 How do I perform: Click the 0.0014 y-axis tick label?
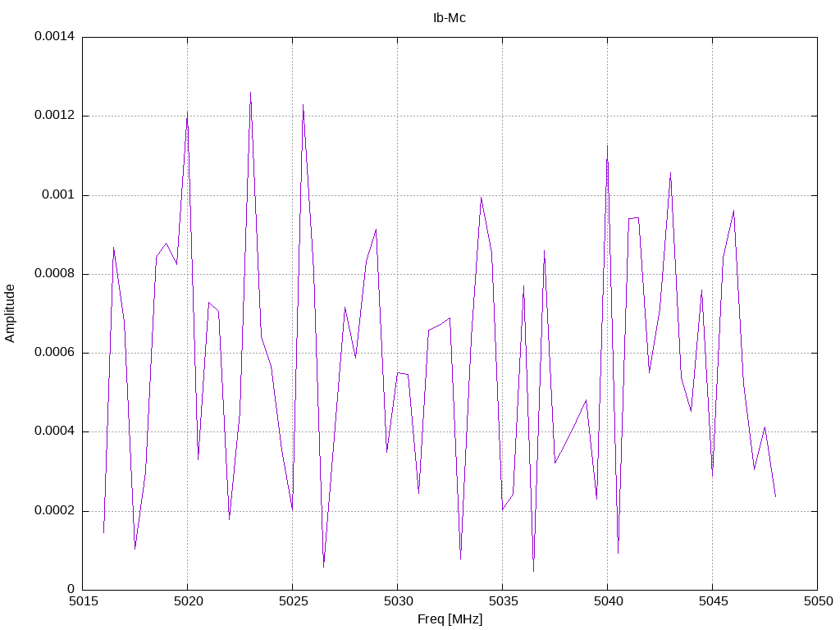click(55, 36)
